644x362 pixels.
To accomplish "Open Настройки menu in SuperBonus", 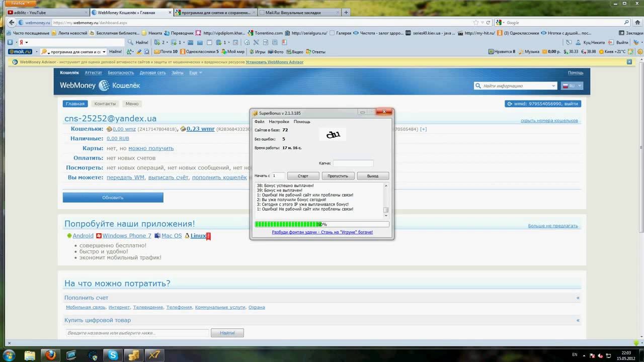I will pos(279,122).
